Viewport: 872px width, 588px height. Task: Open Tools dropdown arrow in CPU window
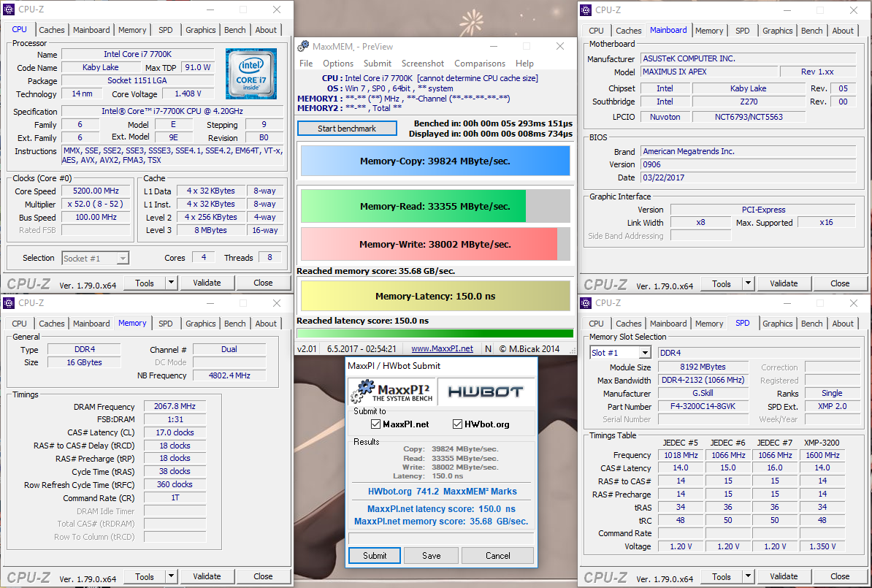(172, 283)
